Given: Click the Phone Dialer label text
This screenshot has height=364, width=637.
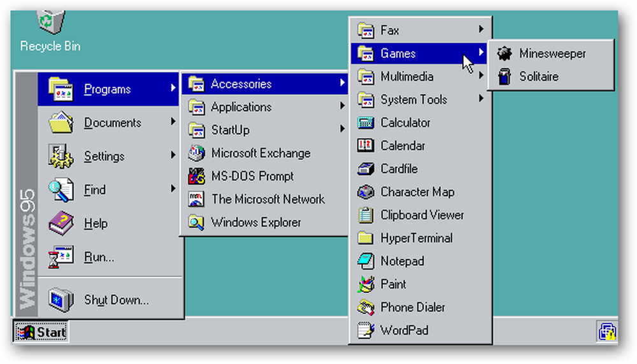Looking at the screenshot, I should click(x=413, y=307).
